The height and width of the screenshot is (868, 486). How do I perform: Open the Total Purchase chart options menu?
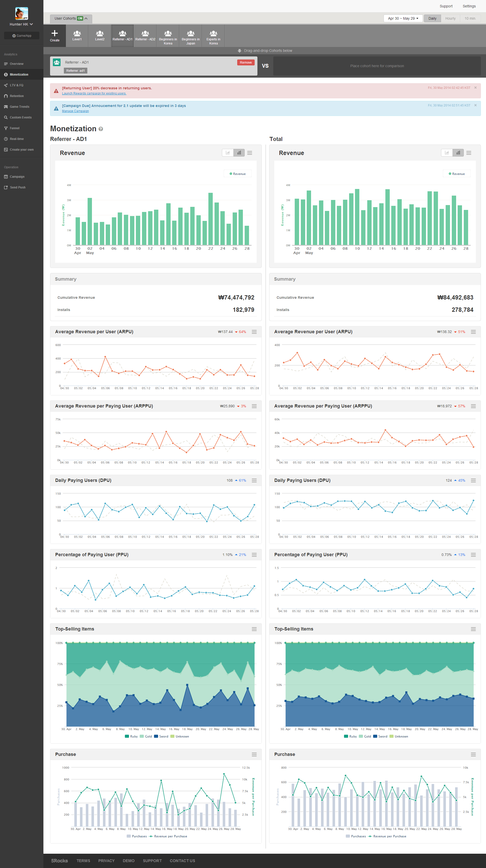point(473,754)
